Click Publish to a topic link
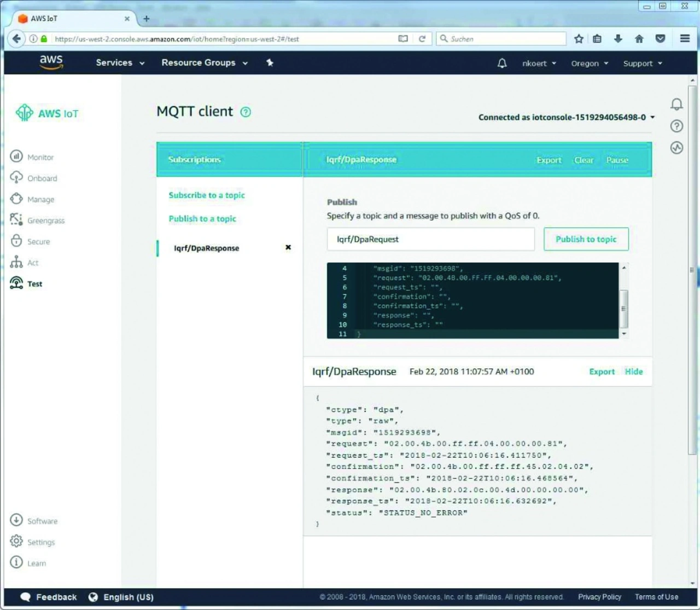This screenshot has height=610, width=700. coord(202,219)
